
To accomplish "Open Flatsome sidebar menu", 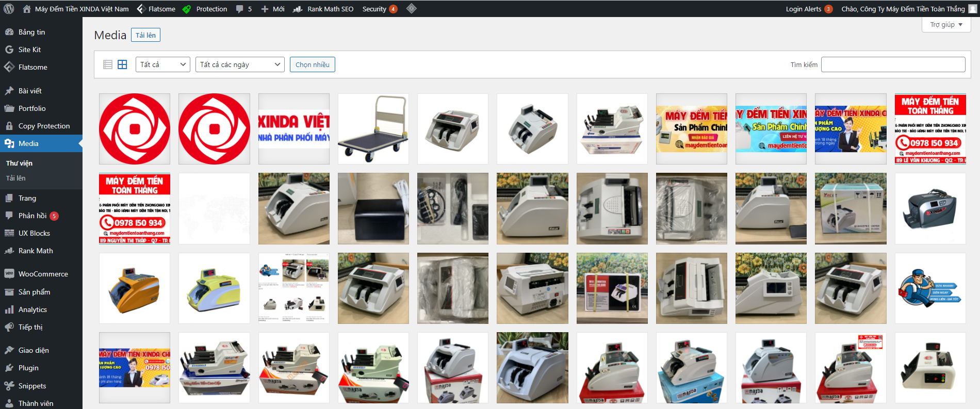I will [x=41, y=67].
